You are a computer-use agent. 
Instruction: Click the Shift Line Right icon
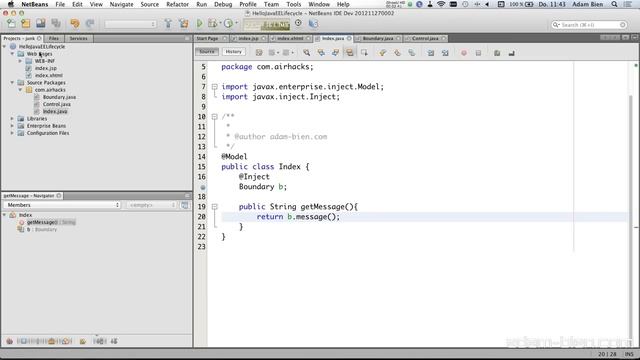[445, 53]
